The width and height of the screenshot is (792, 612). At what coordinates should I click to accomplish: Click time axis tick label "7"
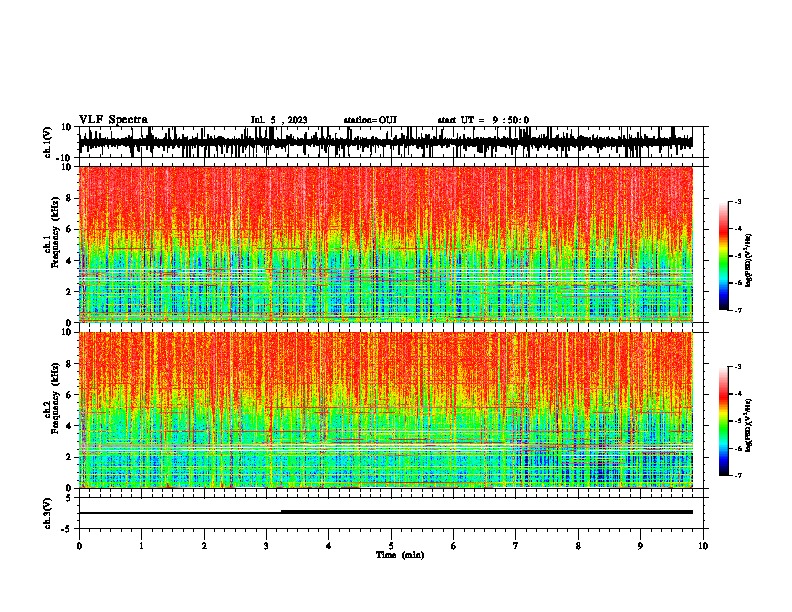[x=516, y=546]
